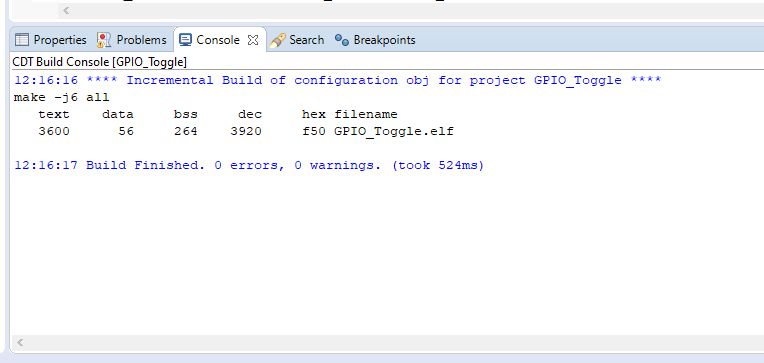Click the Build Finished message line

pos(249,165)
